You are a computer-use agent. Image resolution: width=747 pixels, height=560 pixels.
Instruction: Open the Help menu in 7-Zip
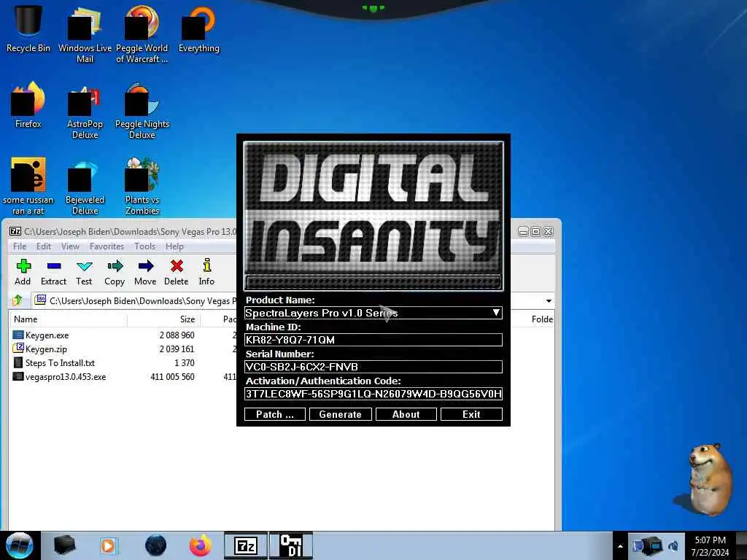(x=174, y=246)
